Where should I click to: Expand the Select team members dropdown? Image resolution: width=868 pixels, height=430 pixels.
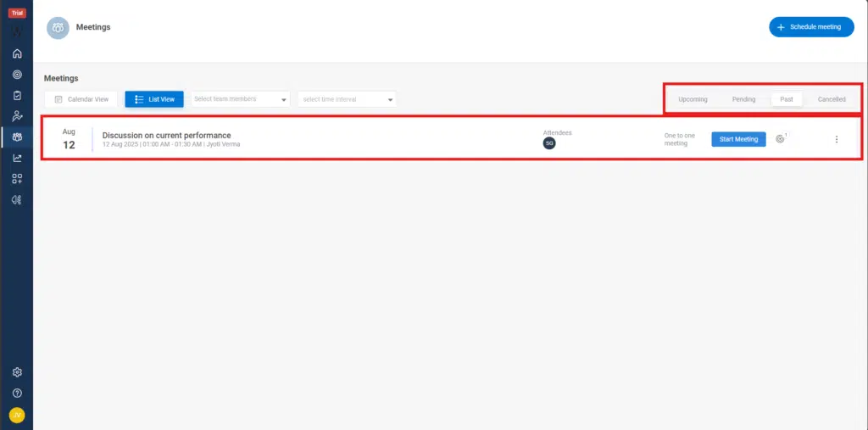point(241,99)
